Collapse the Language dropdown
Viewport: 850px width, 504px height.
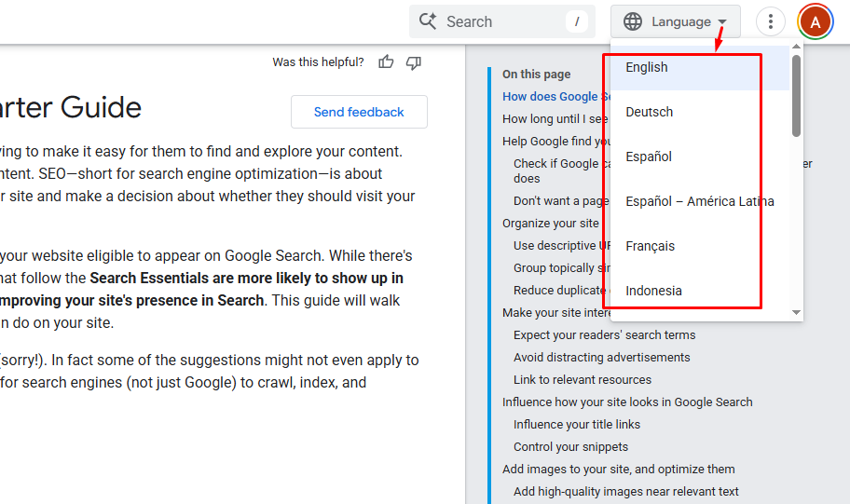pos(722,21)
